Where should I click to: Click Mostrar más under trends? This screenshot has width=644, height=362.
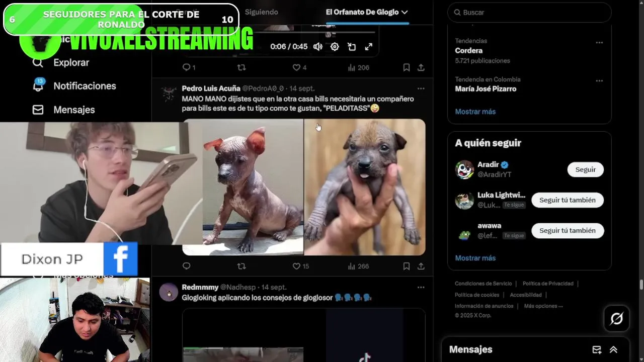[x=475, y=112]
